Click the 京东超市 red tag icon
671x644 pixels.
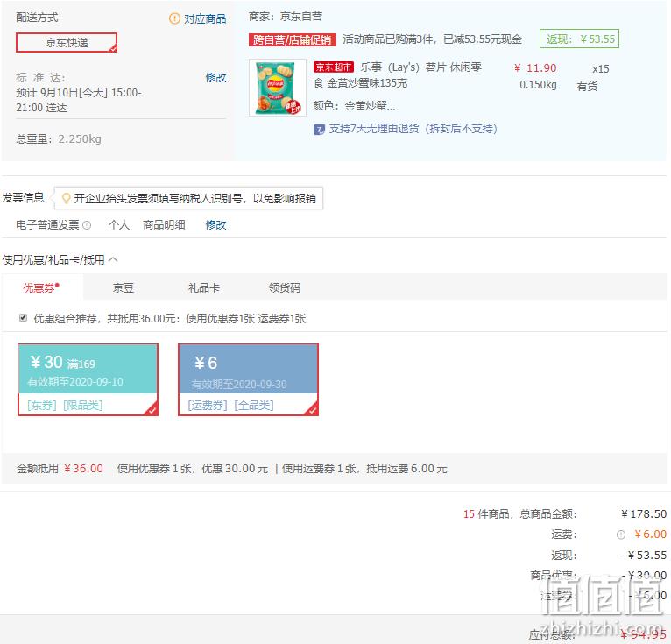[334, 67]
